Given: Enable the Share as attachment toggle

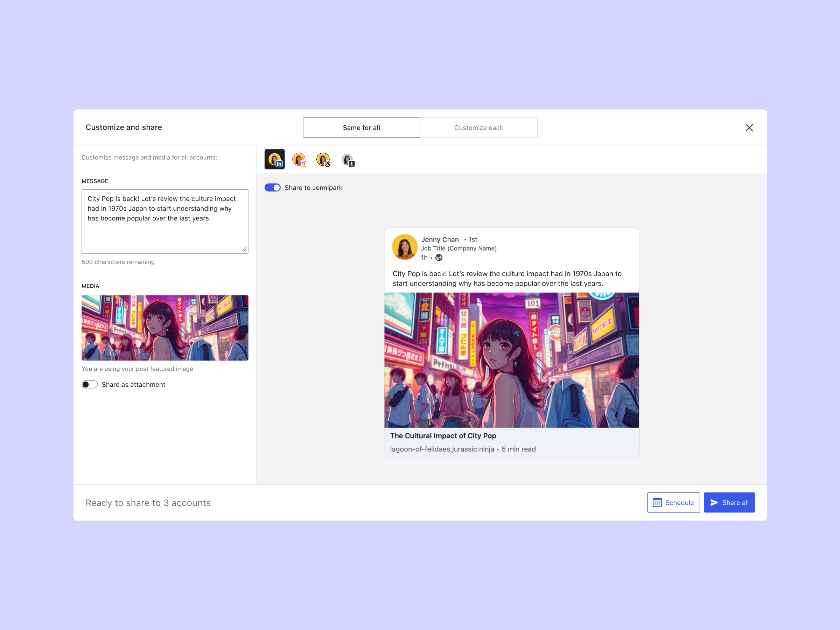Looking at the screenshot, I should [90, 384].
